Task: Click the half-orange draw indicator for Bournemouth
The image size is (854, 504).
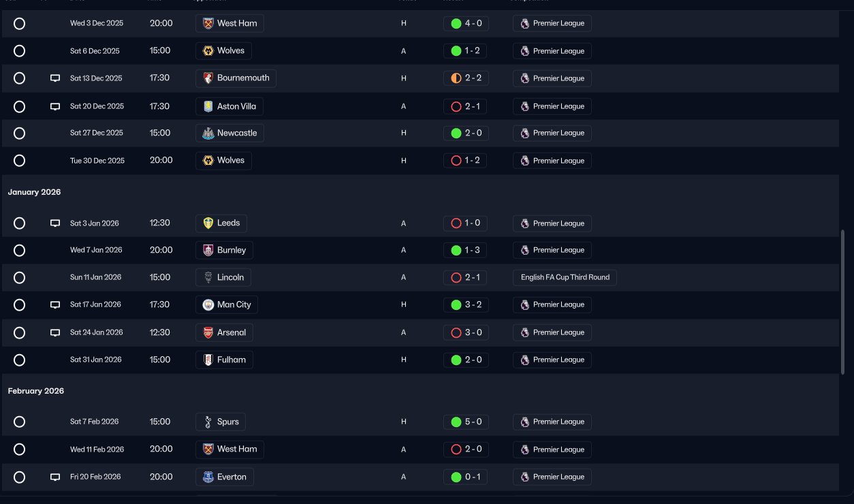Action: pyautogui.click(x=456, y=78)
